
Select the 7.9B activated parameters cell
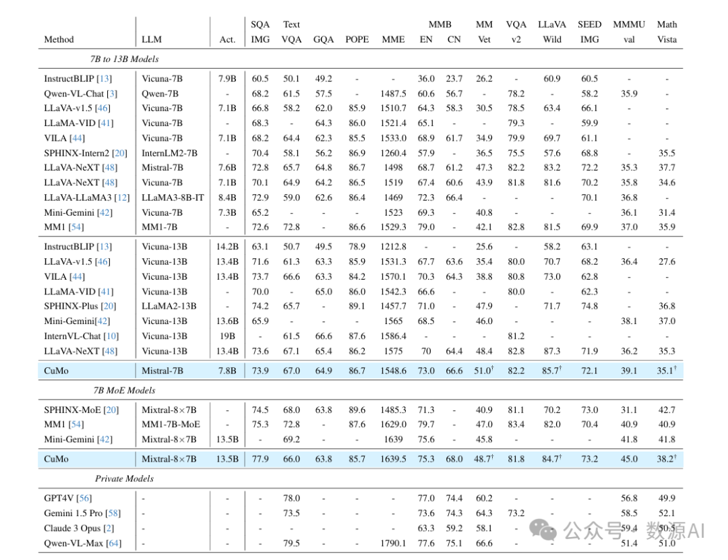[228, 79]
